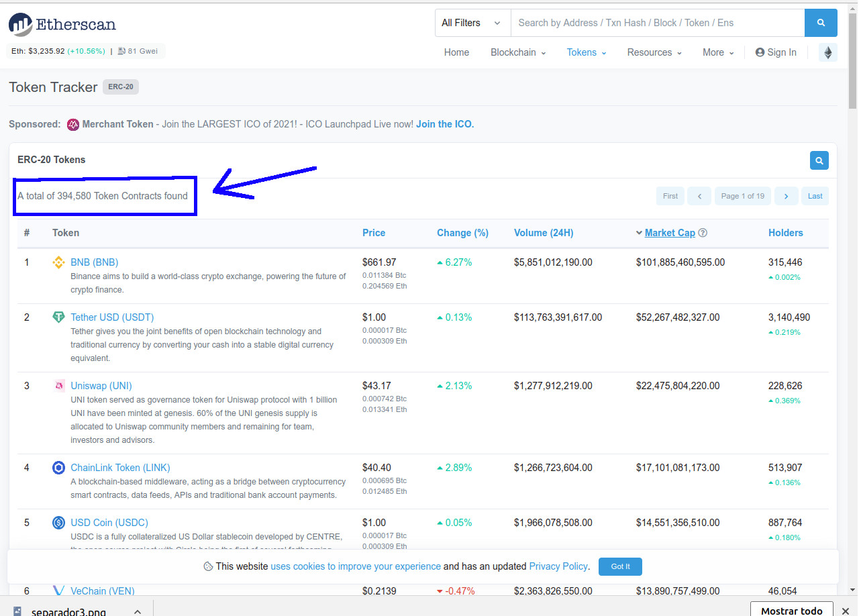Click the search input field
The image size is (859, 616).
click(x=658, y=23)
